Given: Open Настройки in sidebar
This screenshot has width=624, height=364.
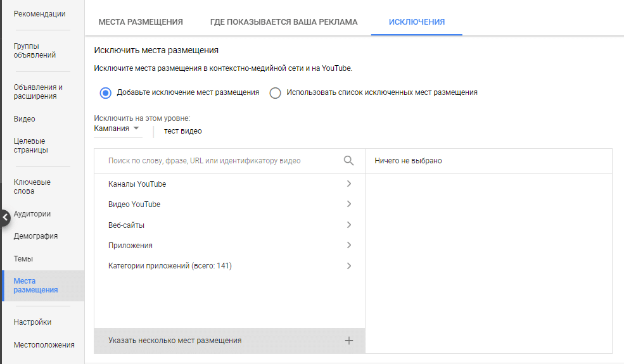Looking at the screenshot, I should coord(33,322).
